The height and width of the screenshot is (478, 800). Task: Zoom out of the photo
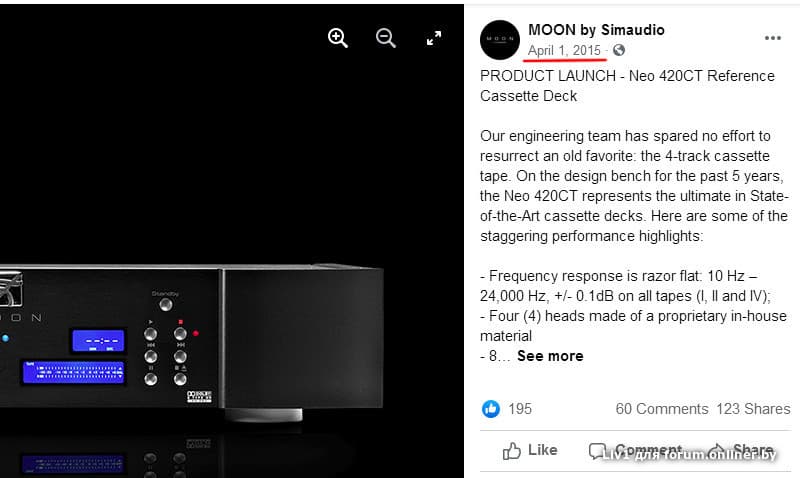[386, 38]
